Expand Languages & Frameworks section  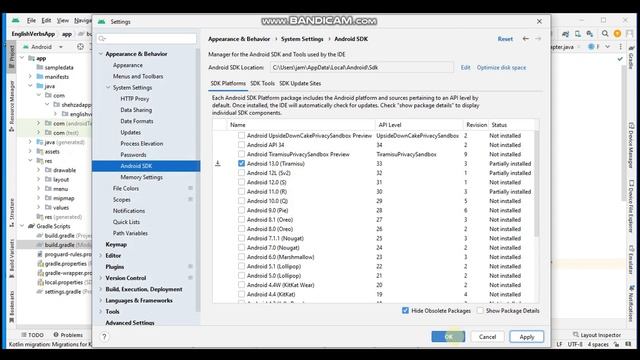click(101, 300)
